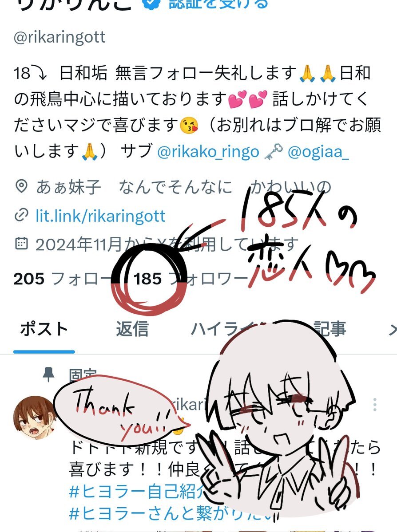397x532 pixels.
Task: Open the @ogiaa_ account link
Action: coord(318,152)
